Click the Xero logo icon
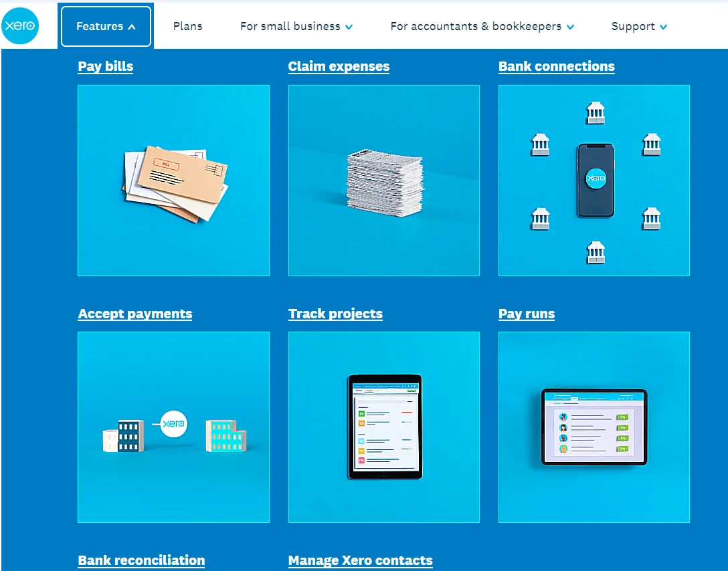Image resolution: width=728 pixels, height=571 pixels. [20, 25]
